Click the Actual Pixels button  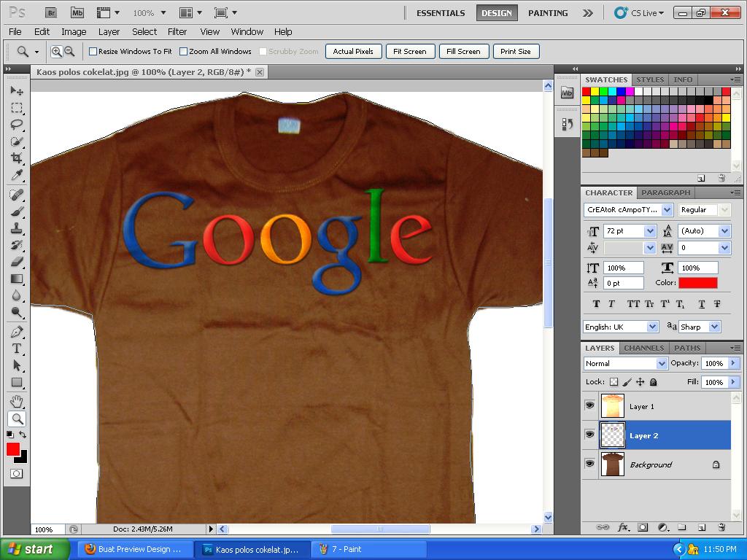click(x=354, y=52)
